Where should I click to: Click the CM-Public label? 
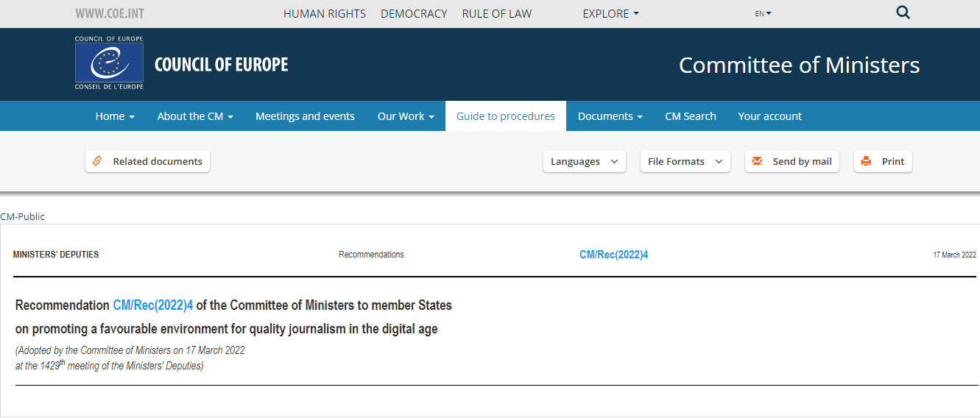23,216
